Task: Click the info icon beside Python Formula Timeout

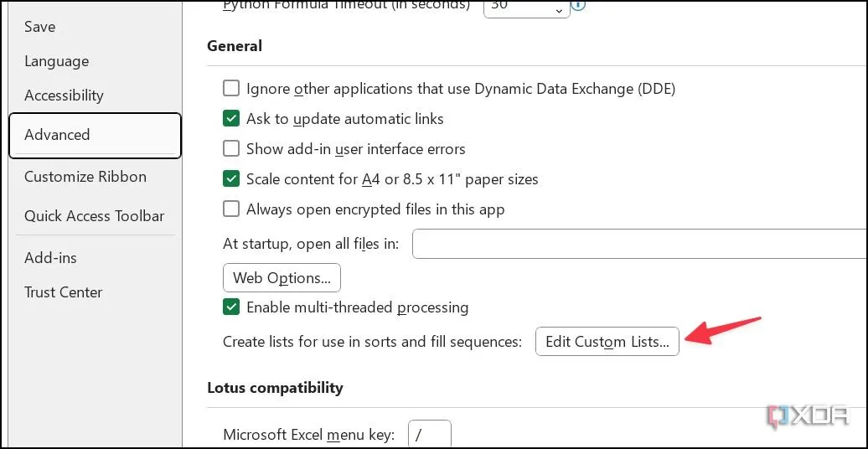Action: coord(578,5)
